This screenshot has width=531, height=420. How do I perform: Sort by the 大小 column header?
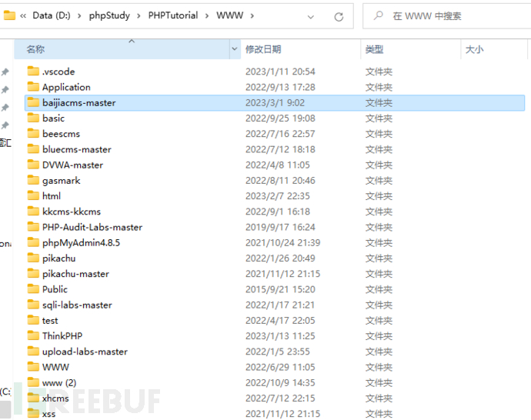tap(494, 49)
